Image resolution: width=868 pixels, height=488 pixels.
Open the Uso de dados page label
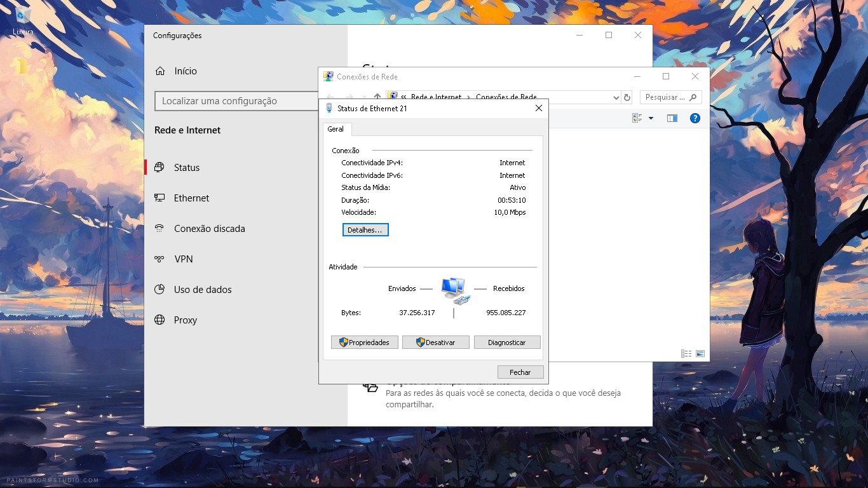[203, 290]
